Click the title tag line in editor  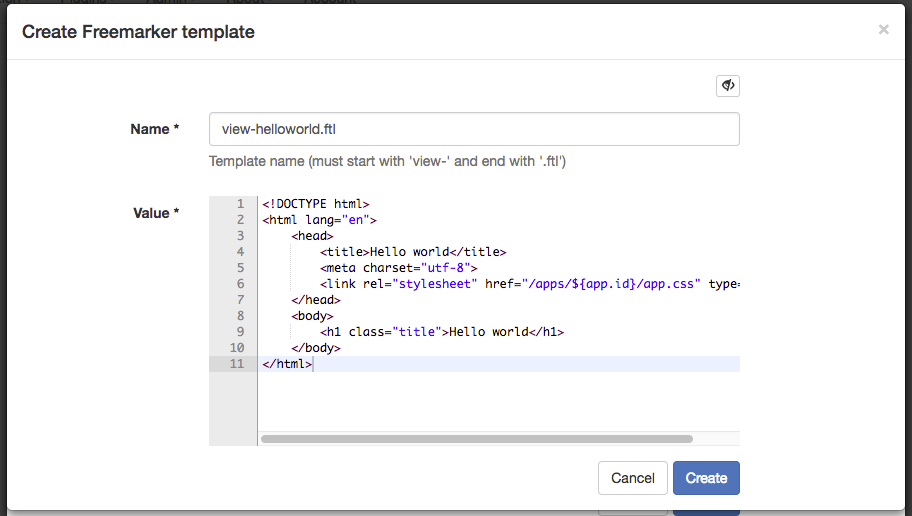pos(413,252)
